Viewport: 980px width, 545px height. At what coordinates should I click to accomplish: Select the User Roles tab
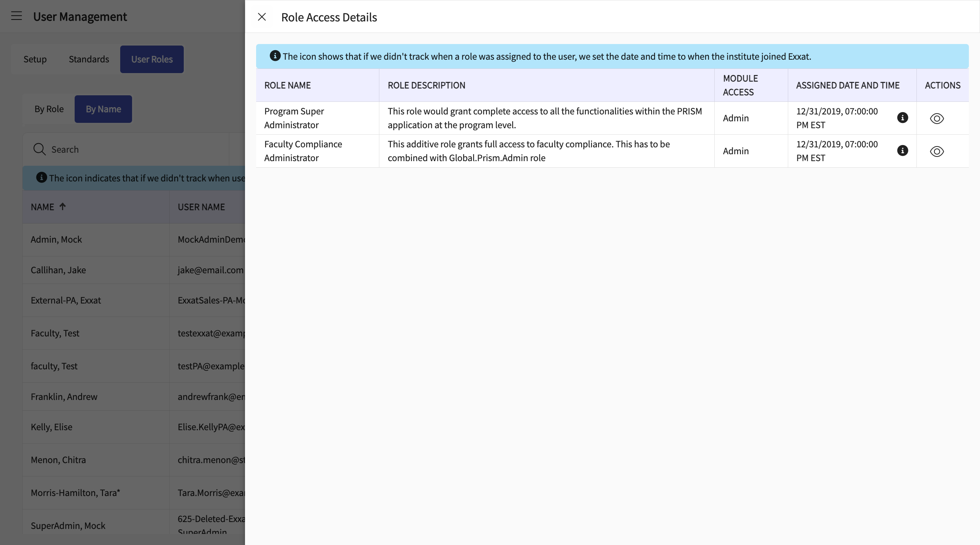[152, 59]
